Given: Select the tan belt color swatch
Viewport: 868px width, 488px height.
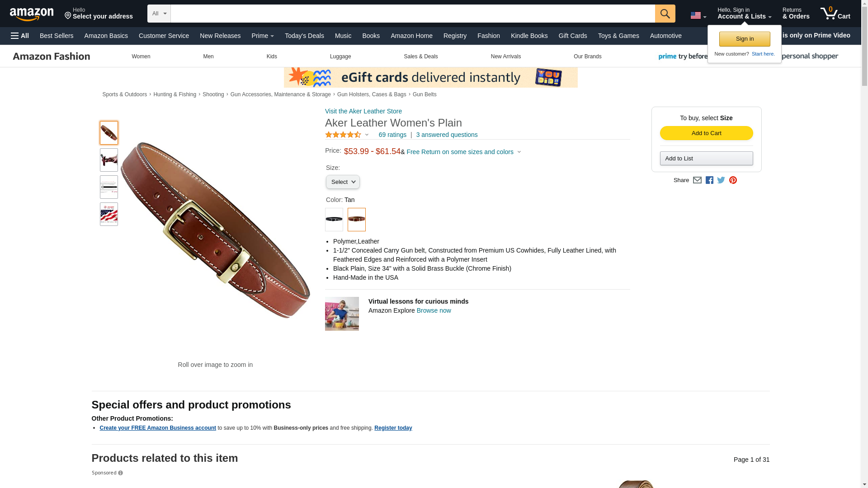Looking at the screenshot, I should point(357,220).
